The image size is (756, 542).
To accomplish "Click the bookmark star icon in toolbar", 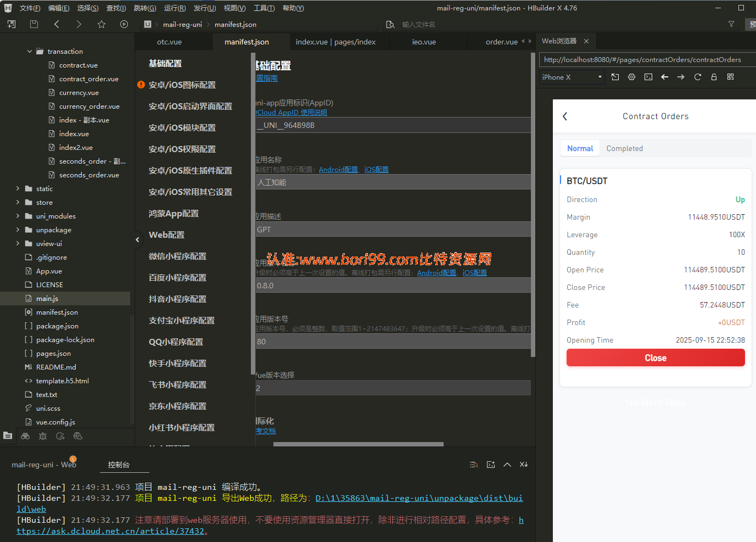I will tap(102, 24).
